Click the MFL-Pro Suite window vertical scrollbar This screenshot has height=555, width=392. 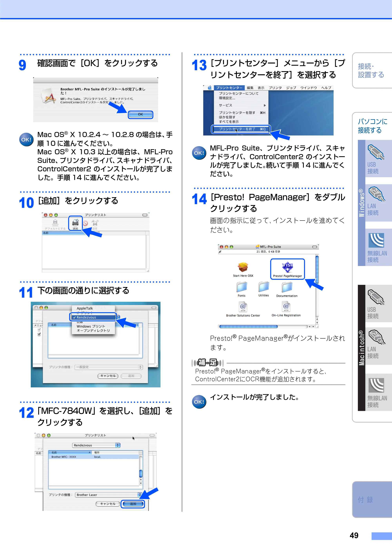point(317,290)
